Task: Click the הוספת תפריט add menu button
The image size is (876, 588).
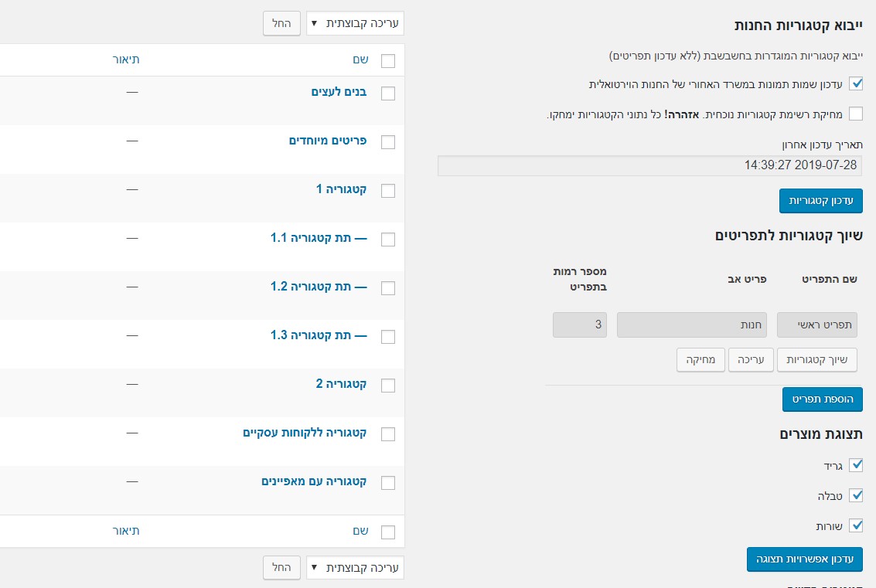Action: point(823,399)
